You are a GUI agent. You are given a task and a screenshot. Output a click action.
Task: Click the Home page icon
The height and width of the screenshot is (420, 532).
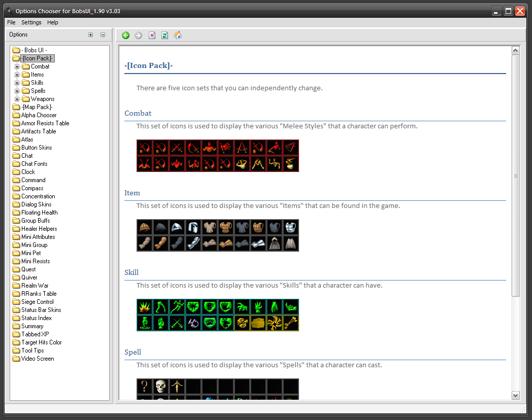178,36
